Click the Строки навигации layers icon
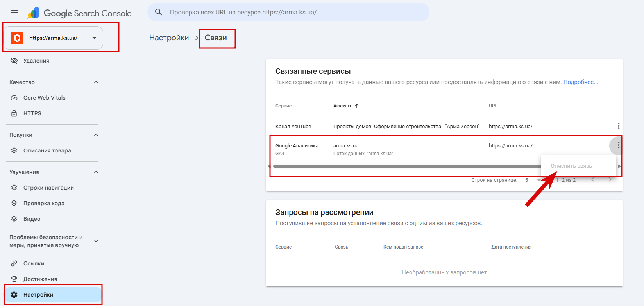This screenshot has height=306, width=644. point(14,188)
